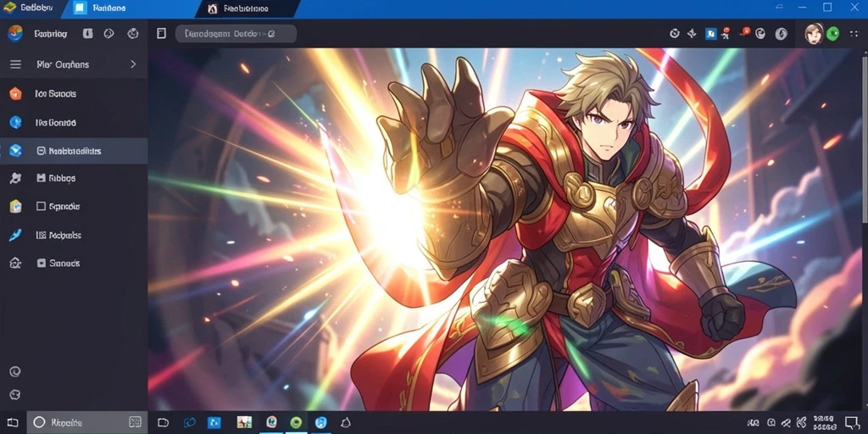Click the globe icon in the top toolbar
Viewport: 868px width, 434px height.
click(x=133, y=33)
